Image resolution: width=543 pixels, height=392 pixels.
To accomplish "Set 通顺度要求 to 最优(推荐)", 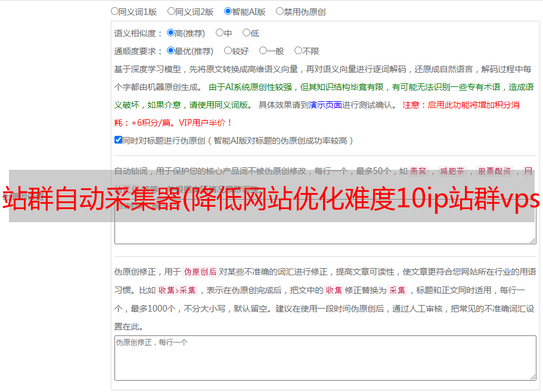I will click(x=170, y=51).
